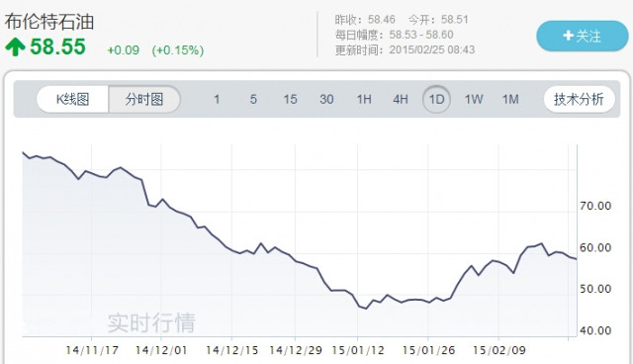Click the price line's lowest point near 15/01/12
The width and height of the screenshot is (633, 364).
click(x=365, y=309)
